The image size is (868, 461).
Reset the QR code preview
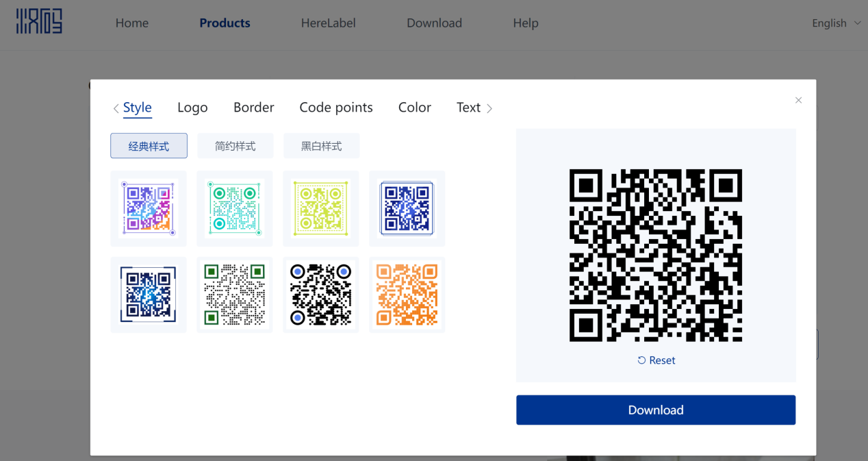click(x=656, y=360)
